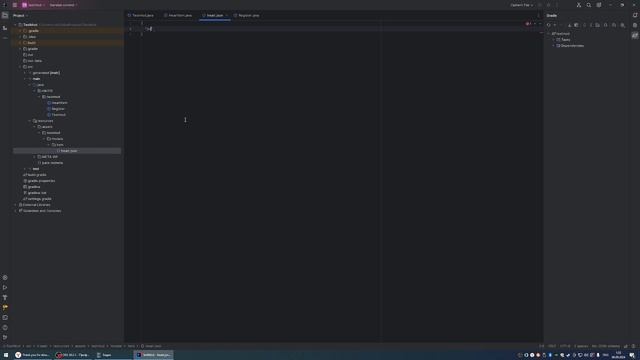Click the Gradle toolbar search icon
This screenshot has height=360, width=640.
622,25
